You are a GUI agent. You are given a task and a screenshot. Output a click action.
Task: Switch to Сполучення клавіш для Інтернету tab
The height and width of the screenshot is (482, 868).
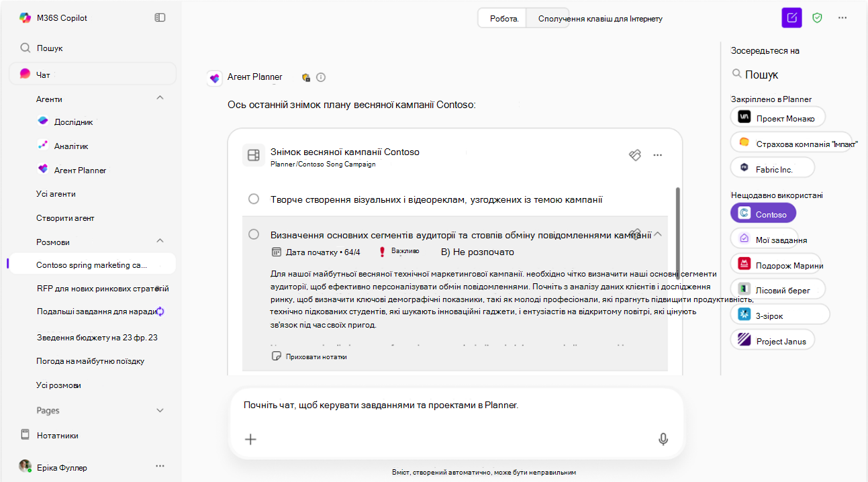tap(600, 19)
